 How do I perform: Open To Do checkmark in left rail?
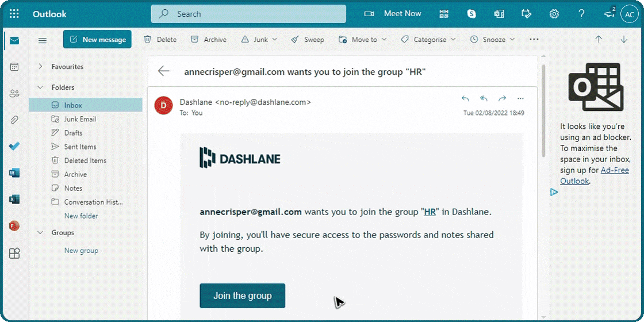pos(14,146)
